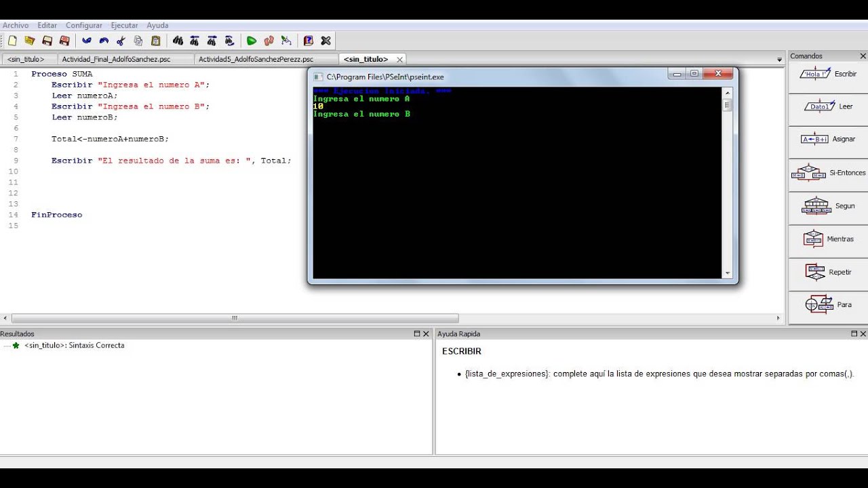
Task: Click the editor scrollbar left arrow
Action: [x=5, y=318]
